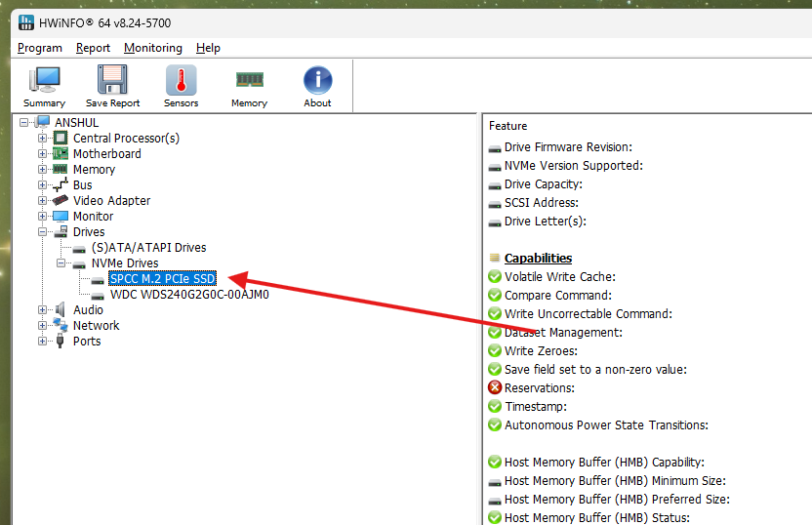Expand the Bus node
The height and width of the screenshot is (525, 812).
(43, 184)
